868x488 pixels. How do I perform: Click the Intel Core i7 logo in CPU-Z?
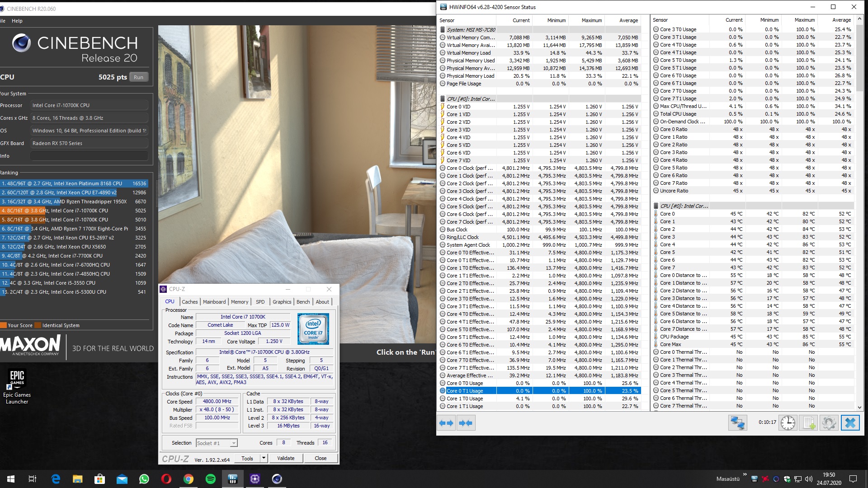click(x=313, y=329)
